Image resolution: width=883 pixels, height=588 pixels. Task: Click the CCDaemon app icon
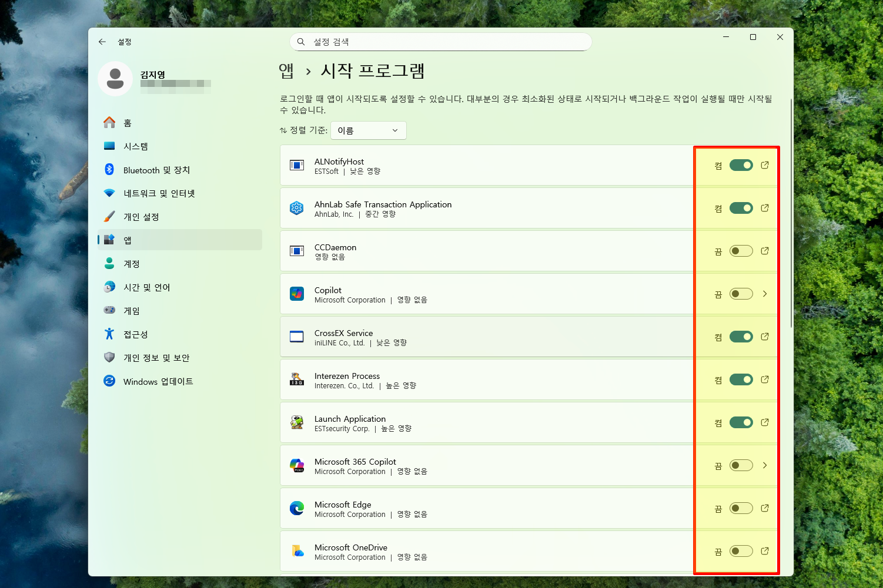297,251
